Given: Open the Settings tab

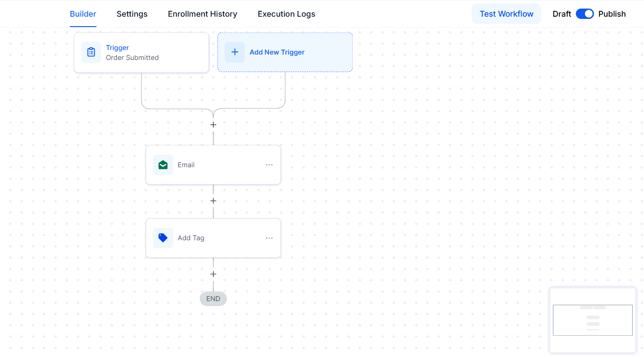Looking at the screenshot, I should (x=132, y=14).
